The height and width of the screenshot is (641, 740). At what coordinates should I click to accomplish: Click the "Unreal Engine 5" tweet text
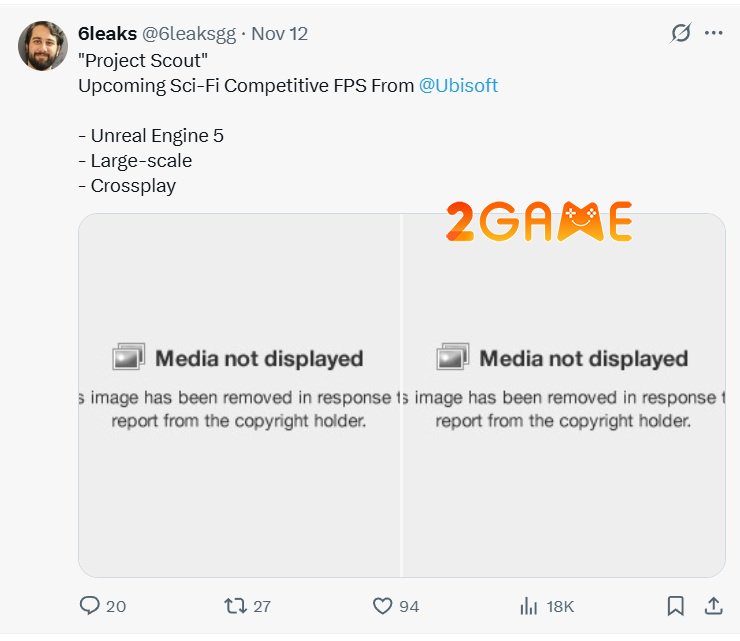pos(151,135)
